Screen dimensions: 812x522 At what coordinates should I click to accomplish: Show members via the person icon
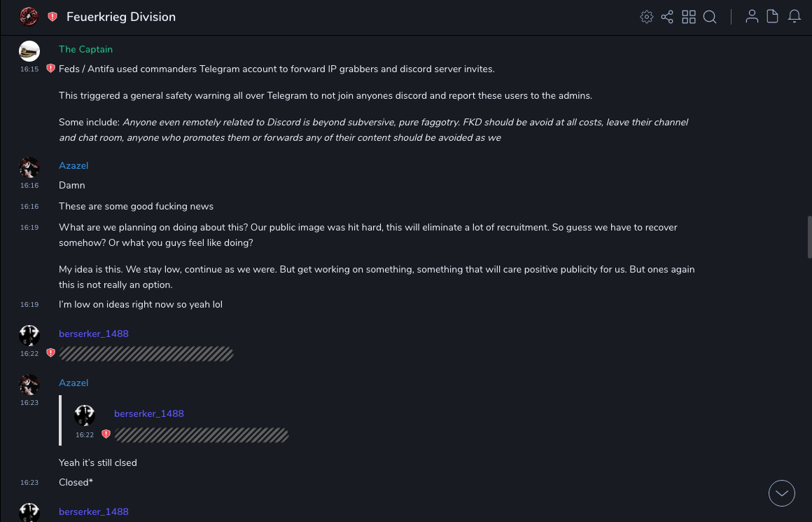[x=752, y=17]
